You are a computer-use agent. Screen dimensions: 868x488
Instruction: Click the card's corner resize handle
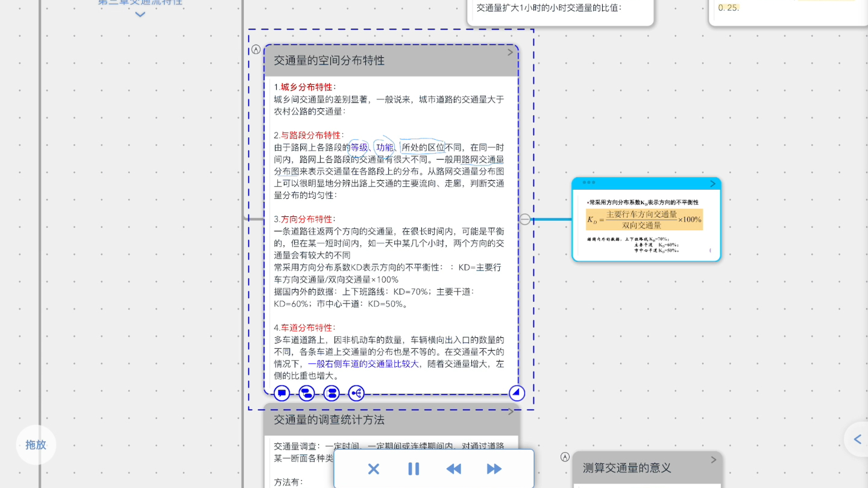(x=517, y=393)
